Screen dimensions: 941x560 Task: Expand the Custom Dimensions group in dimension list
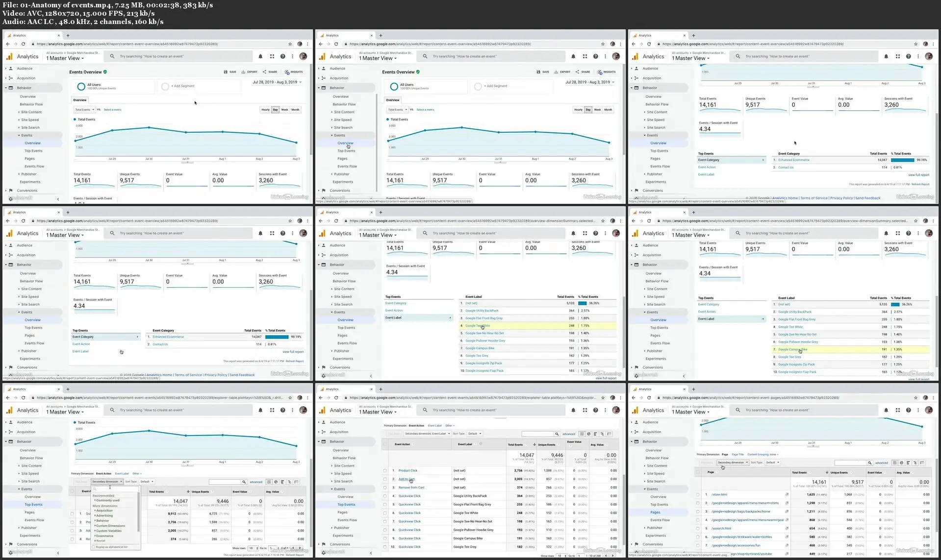tap(110, 526)
